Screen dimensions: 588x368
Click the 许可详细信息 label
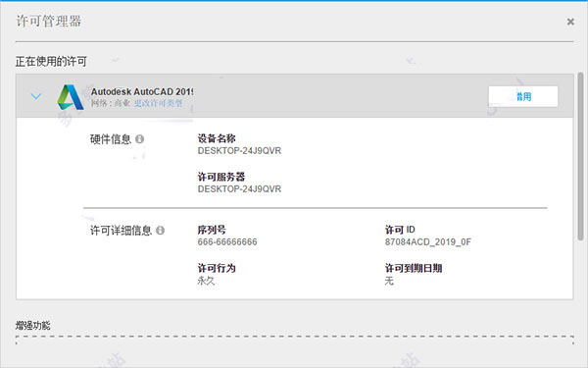click(121, 231)
